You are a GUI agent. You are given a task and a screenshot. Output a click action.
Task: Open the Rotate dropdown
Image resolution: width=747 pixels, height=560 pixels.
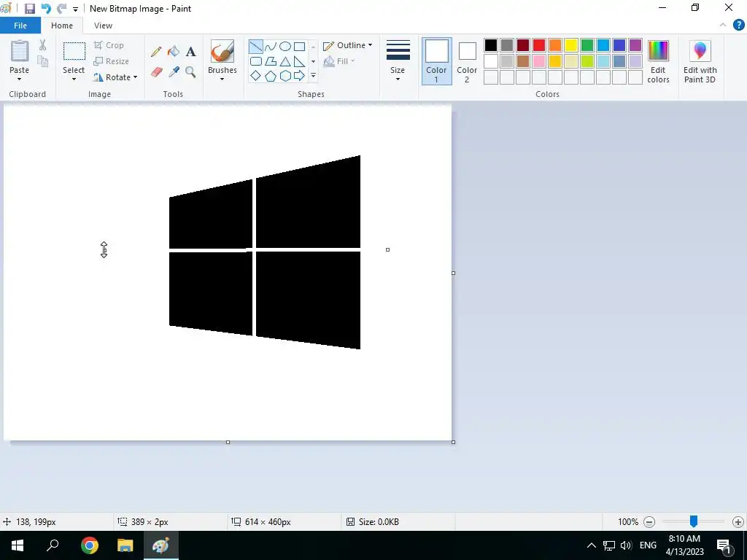pos(116,77)
